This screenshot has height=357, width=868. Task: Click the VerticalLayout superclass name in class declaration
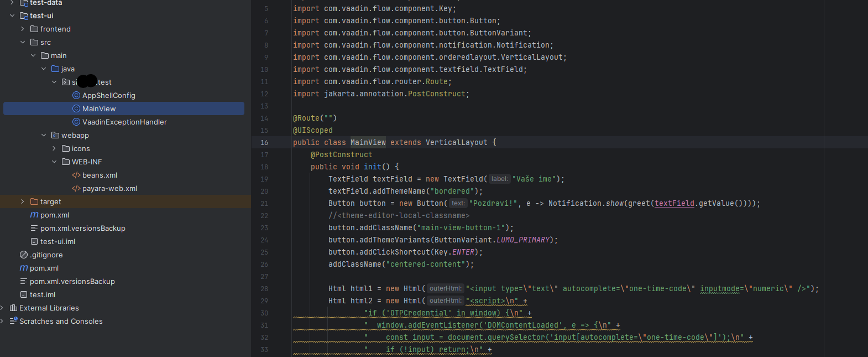456,143
